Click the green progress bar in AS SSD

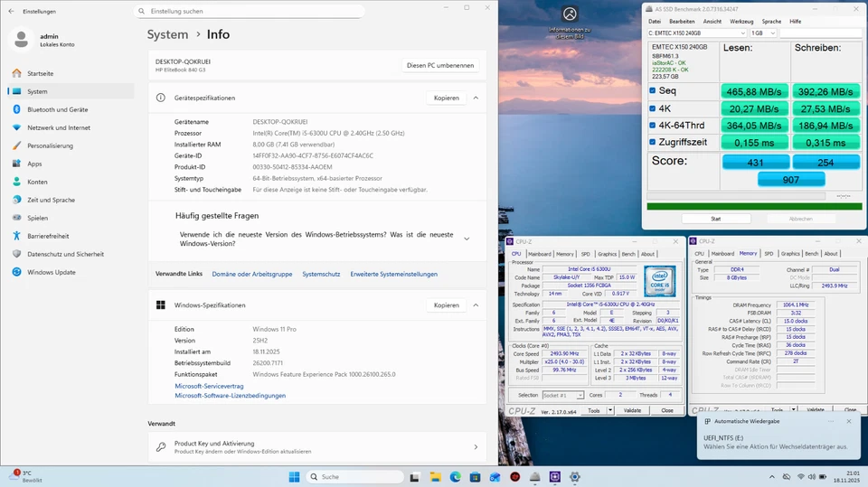(754, 206)
